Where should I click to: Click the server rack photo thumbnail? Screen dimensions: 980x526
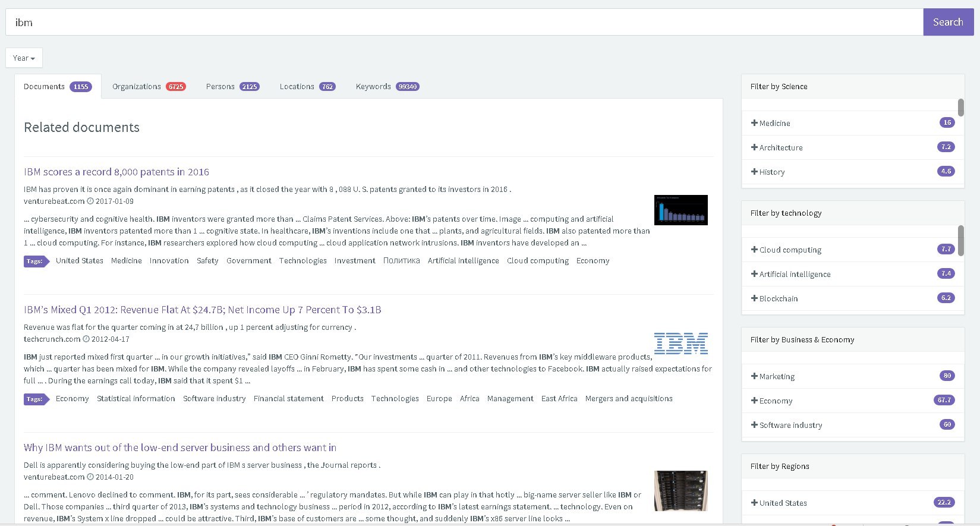[681, 491]
